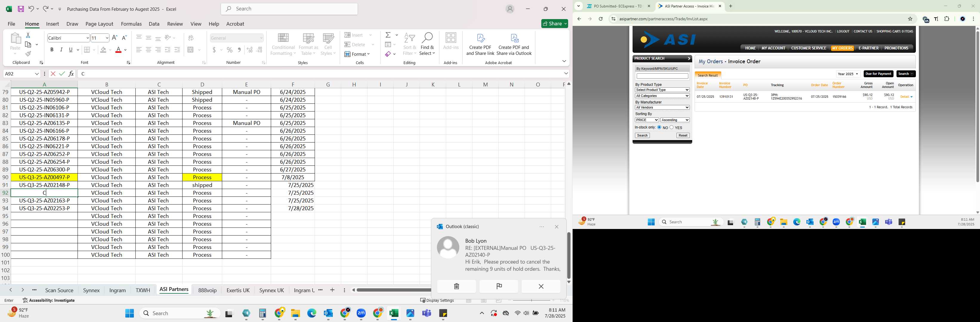Click the Format Painter brush icon
Viewport: 980px width, 322px height.
pos(28,54)
